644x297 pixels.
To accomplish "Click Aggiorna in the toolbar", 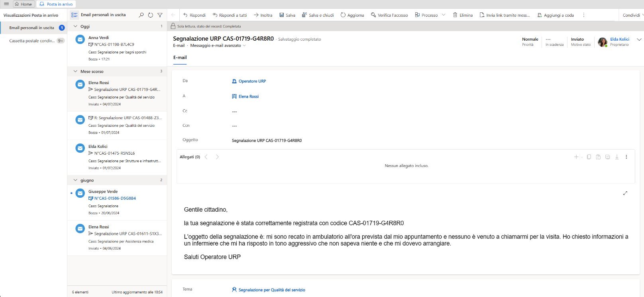I will pos(352,15).
